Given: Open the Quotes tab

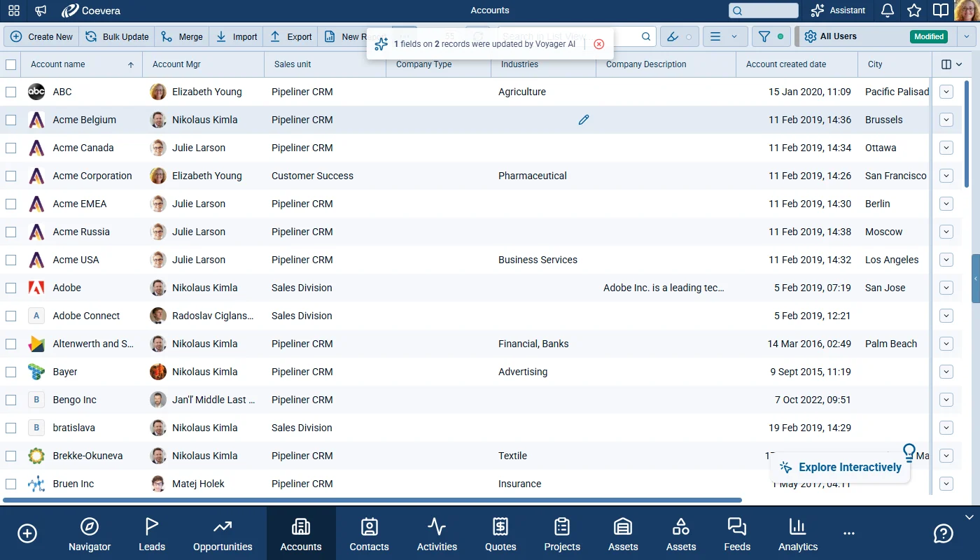Looking at the screenshot, I should click(500, 534).
